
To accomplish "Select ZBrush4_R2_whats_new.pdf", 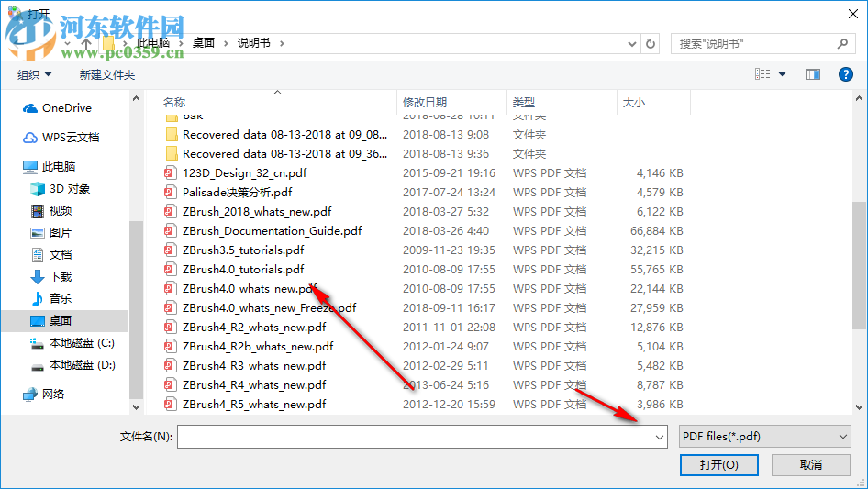I will coord(255,328).
